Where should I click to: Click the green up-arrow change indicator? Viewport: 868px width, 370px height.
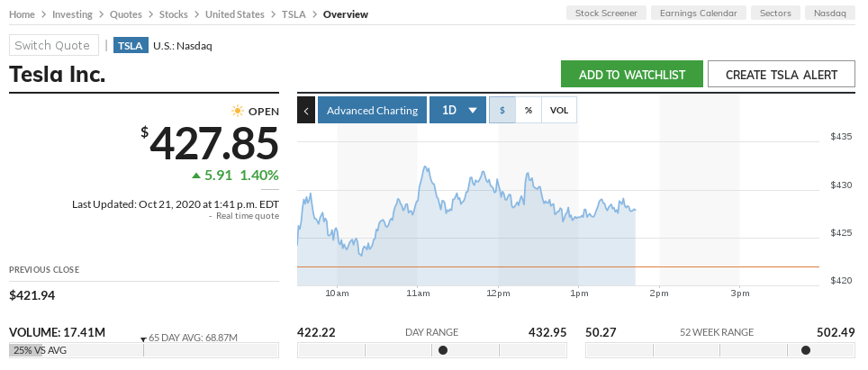pos(196,176)
